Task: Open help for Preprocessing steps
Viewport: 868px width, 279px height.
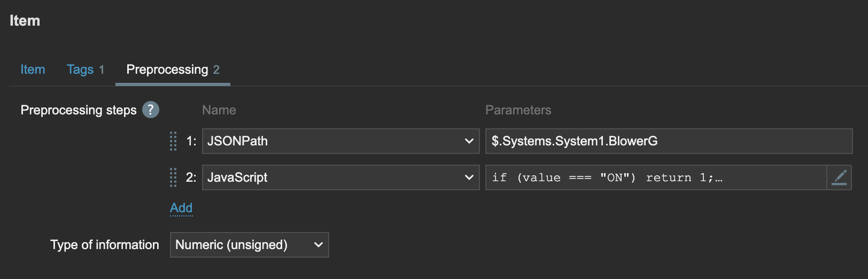Action: [151, 110]
